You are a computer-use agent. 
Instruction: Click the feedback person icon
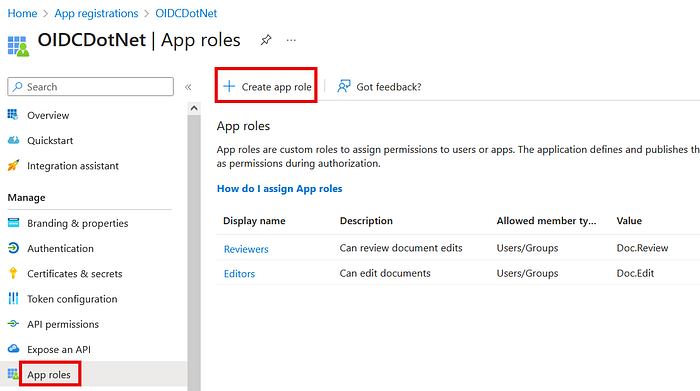pos(344,86)
